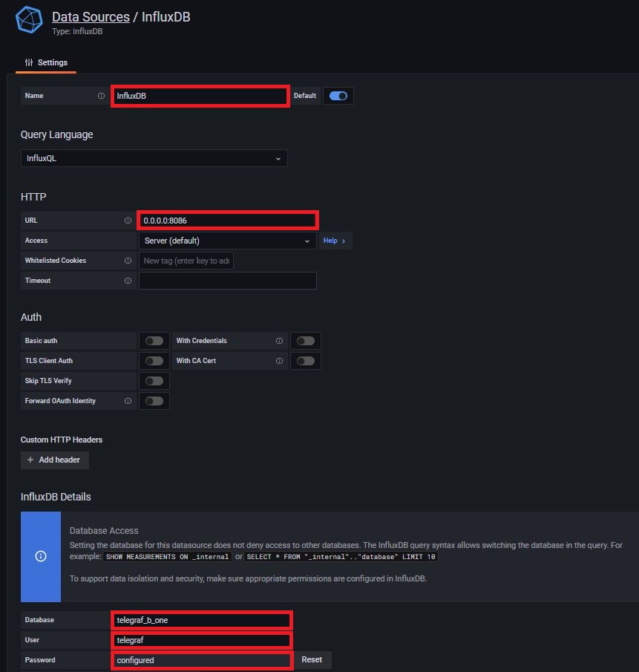The image size is (639, 672).
Task: Click the Forward OAuth Identity info icon
Action: click(x=128, y=401)
